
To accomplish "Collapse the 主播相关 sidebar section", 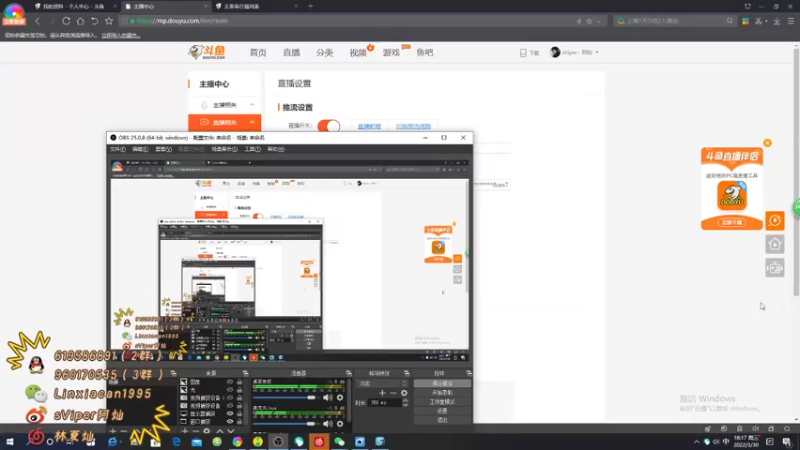I will pos(252,105).
